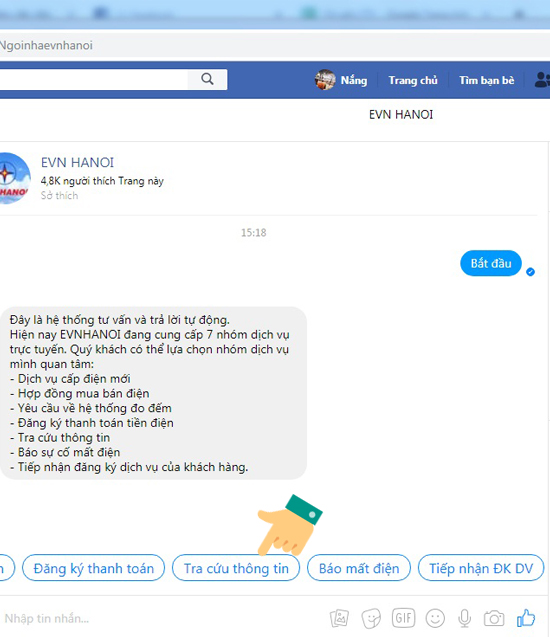Open Nắng profile name link
The height and width of the screenshot is (637, 550).
click(354, 80)
